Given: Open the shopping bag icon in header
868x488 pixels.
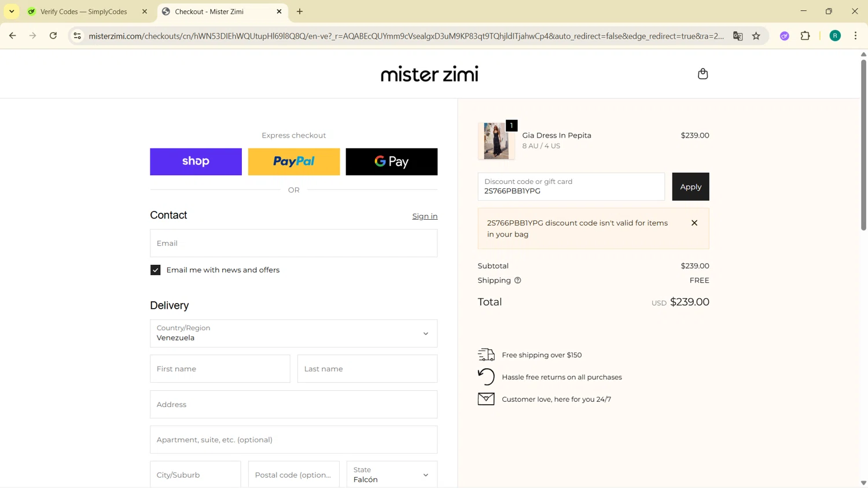Looking at the screenshot, I should coord(703,74).
